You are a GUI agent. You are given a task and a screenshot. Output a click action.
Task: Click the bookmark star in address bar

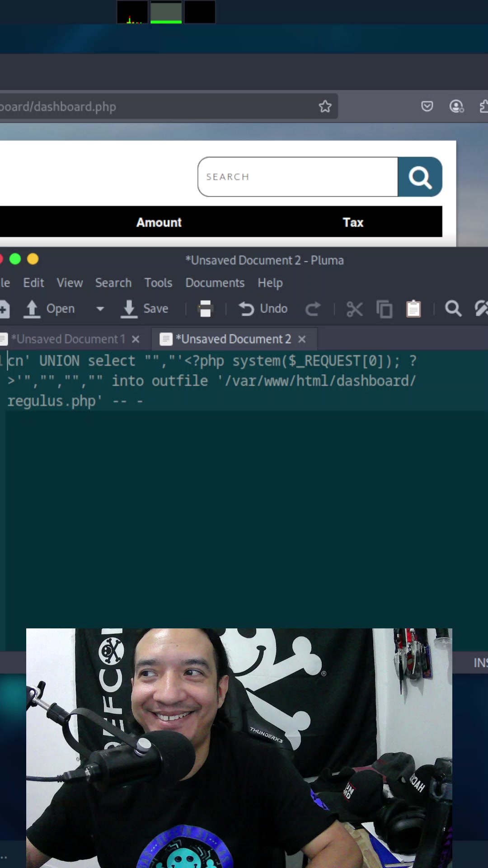(325, 107)
